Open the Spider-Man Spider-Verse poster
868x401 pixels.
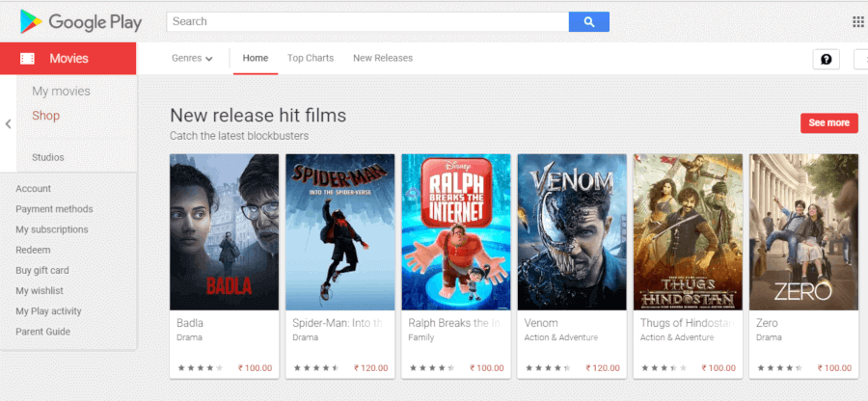point(339,231)
